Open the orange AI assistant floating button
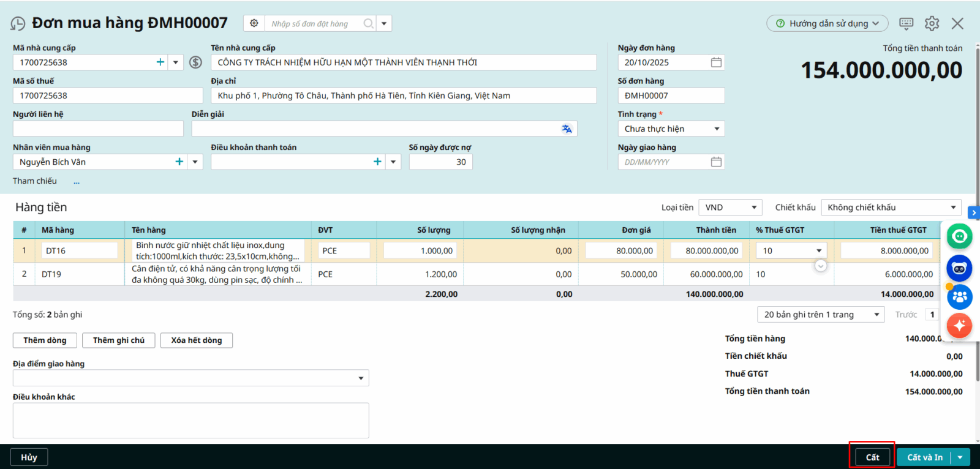 pyautogui.click(x=959, y=325)
